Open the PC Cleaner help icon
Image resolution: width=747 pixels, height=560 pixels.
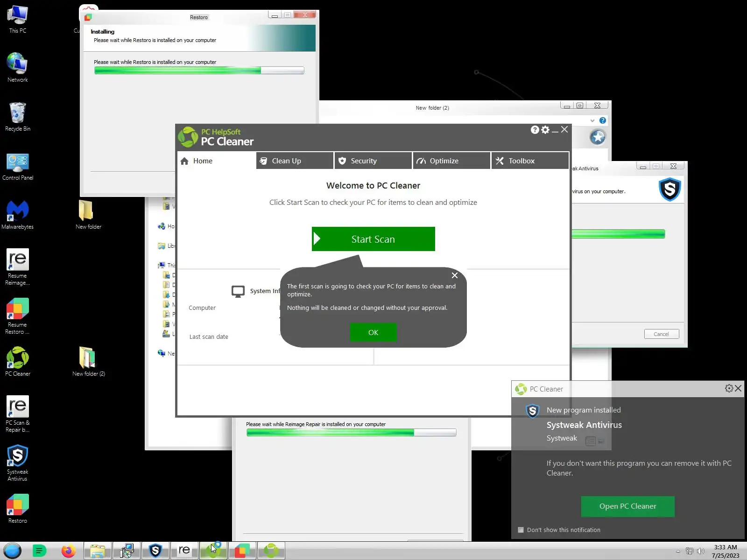535,130
